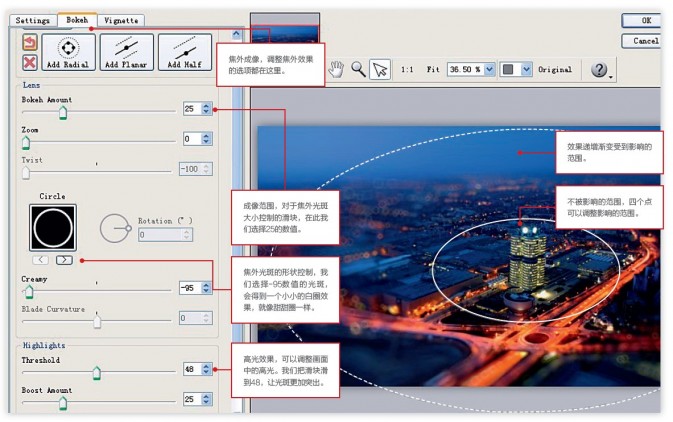Switch to the Vignette tab
This screenshot has height=422, width=673.
[x=121, y=20]
